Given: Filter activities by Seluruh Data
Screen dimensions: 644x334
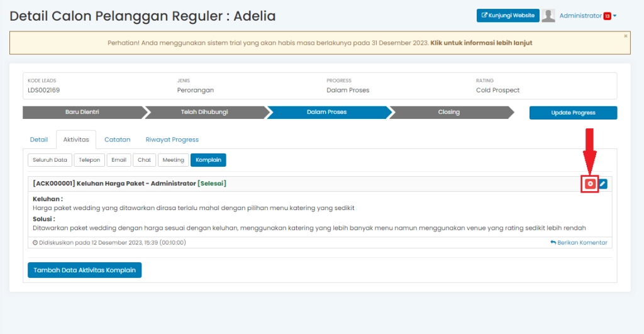Looking at the screenshot, I should 50,160.
